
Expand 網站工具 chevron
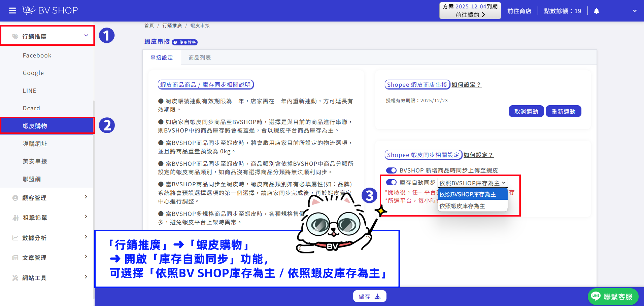click(x=86, y=277)
